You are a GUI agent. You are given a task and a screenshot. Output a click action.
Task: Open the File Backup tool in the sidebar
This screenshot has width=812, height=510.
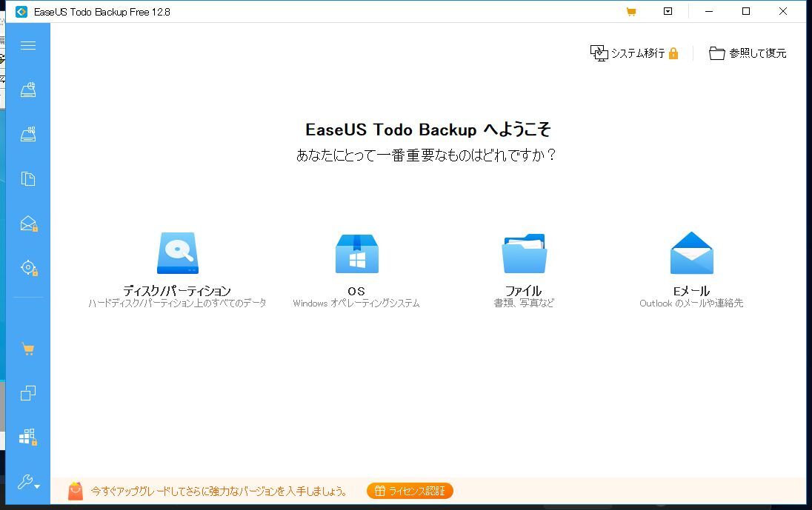point(28,178)
